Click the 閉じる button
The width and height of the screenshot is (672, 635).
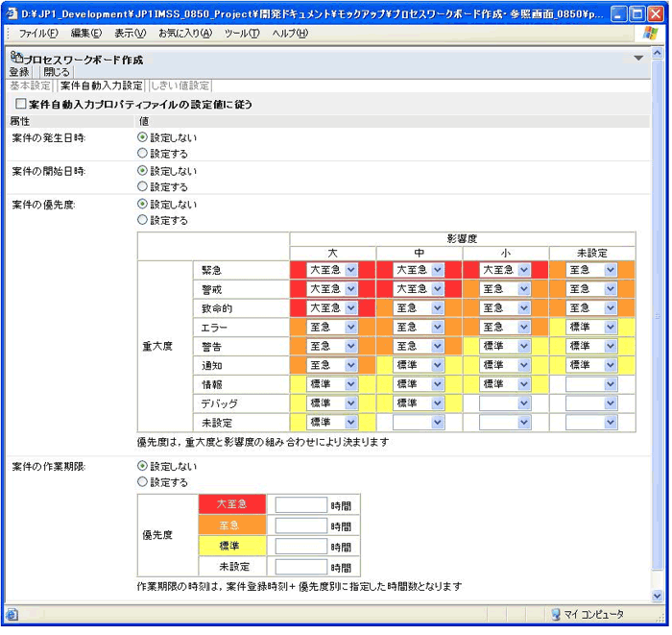[x=57, y=72]
